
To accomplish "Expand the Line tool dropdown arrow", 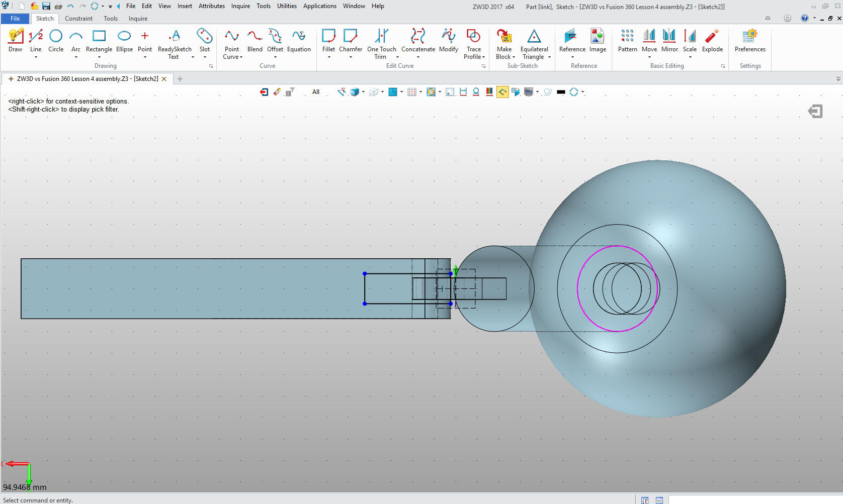I will click(36, 57).
